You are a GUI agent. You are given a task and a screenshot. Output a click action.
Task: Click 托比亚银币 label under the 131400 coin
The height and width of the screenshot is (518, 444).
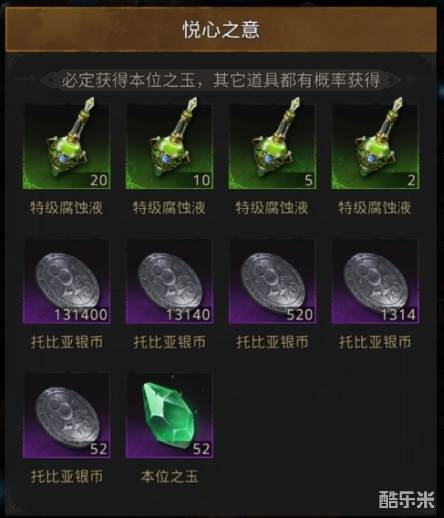(x=67, y=342)
